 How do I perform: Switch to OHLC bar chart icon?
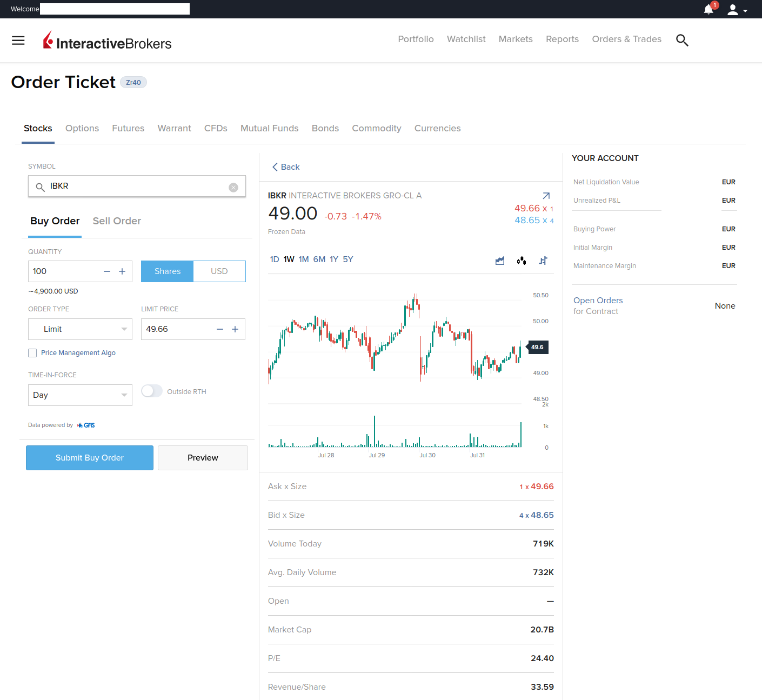pos(543,261)
